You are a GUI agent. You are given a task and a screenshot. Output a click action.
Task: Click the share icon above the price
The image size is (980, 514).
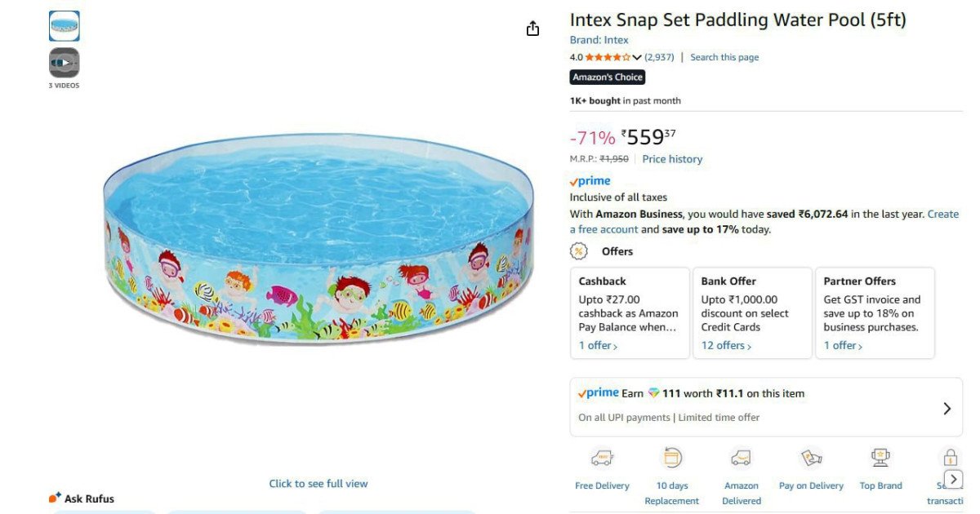tap(532, 28)
